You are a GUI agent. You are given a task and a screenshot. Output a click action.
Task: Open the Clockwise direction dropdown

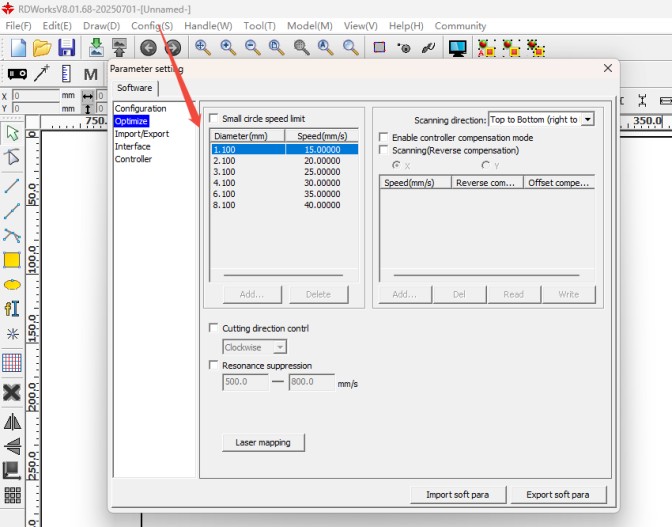click(280, 347)
